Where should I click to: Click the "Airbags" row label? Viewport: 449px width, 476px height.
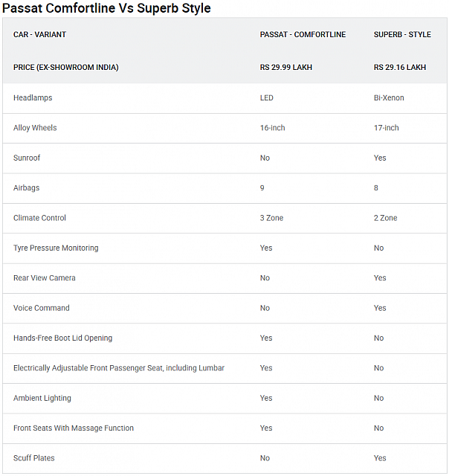[27, 188]
